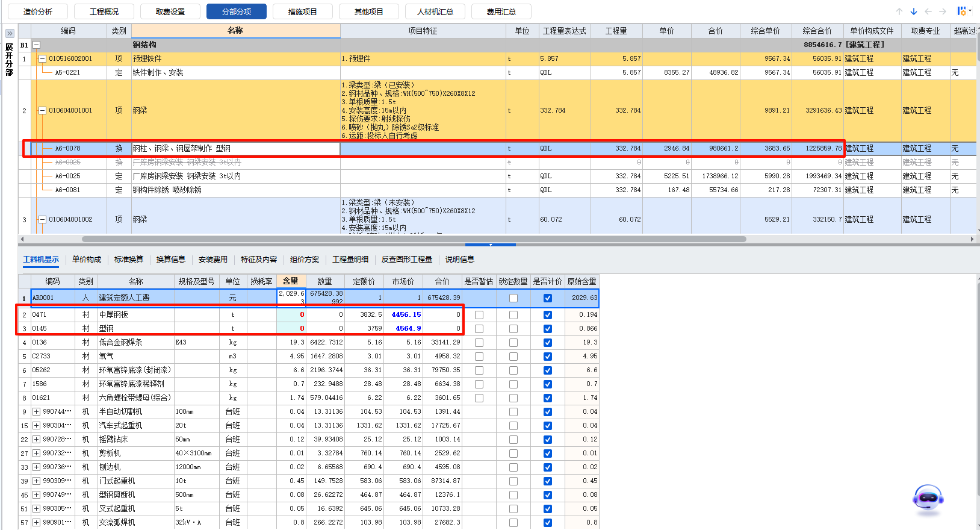Open dropdown arrow beside column settings icon

pyautogui.click(x=970, y=11)
